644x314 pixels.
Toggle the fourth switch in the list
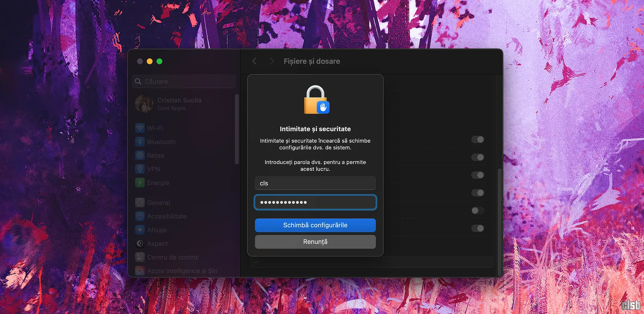coord(478,193)
